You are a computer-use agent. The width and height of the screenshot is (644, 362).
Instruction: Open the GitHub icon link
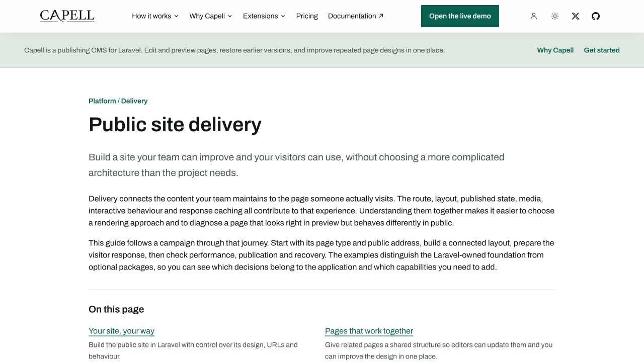(596, 16)
